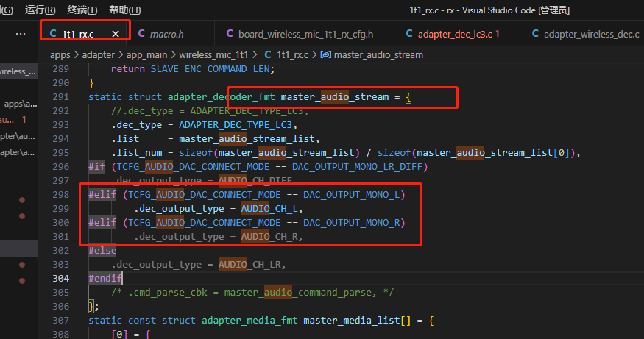Click line number 291 in gutter
The width and height of the screenshot is (644, 339).
[x=61, y=97]
